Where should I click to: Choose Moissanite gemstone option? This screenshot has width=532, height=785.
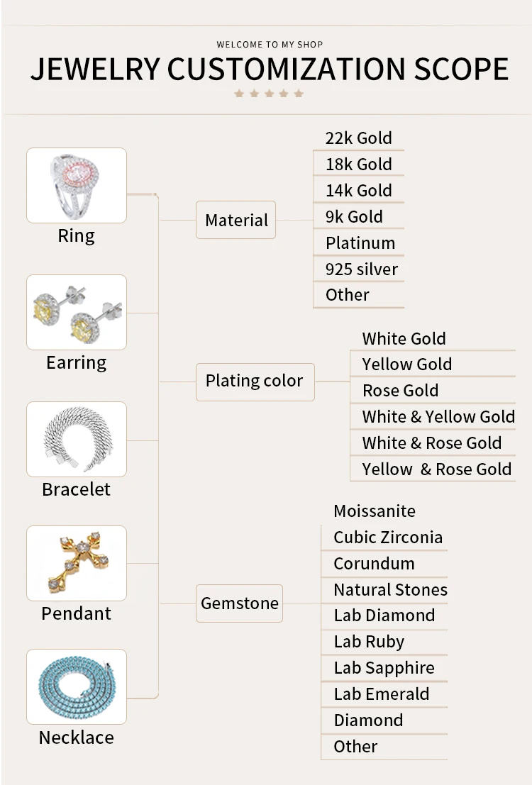tap(375, 511)
